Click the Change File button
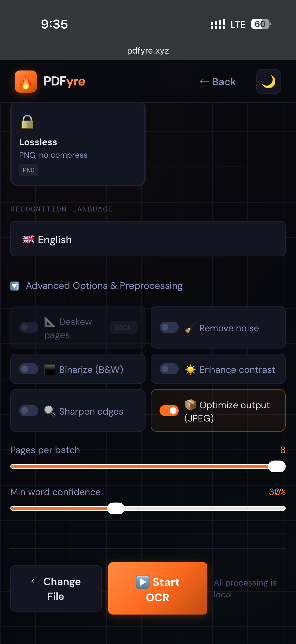The image size is (296, 644). (x=56, y=588)
